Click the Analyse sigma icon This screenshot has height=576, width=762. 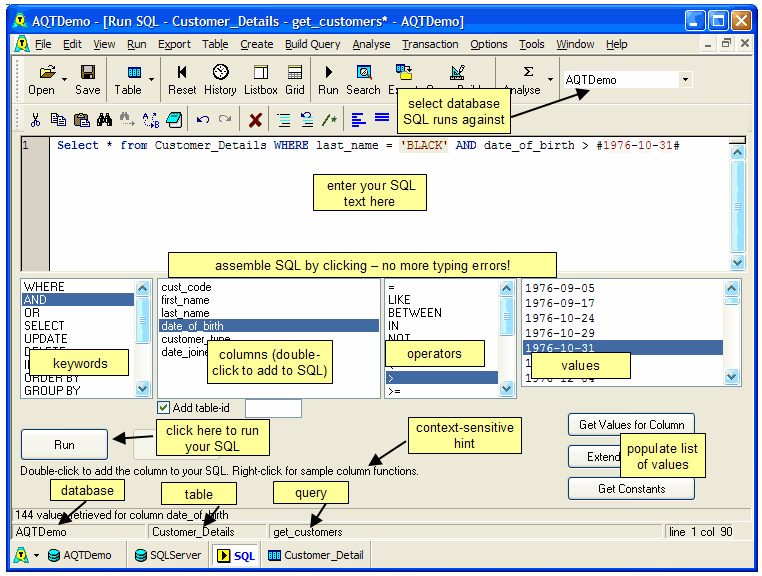coord(528,71)
